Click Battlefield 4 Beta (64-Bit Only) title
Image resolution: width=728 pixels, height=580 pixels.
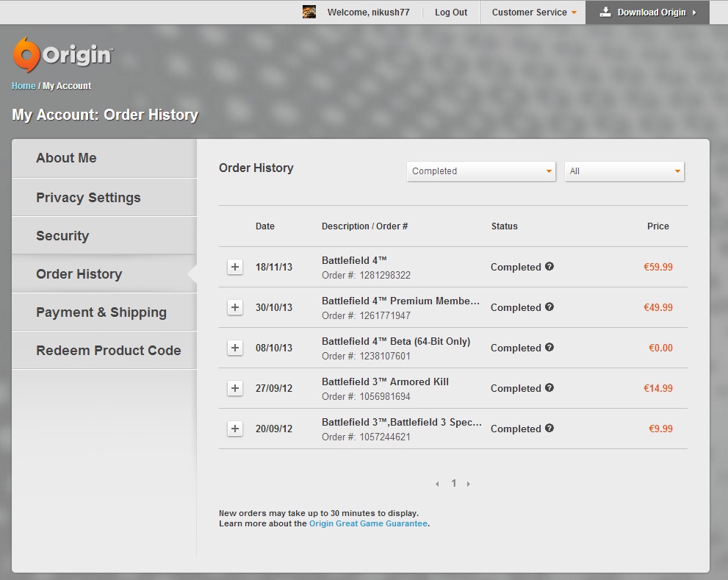coord(396,342)
